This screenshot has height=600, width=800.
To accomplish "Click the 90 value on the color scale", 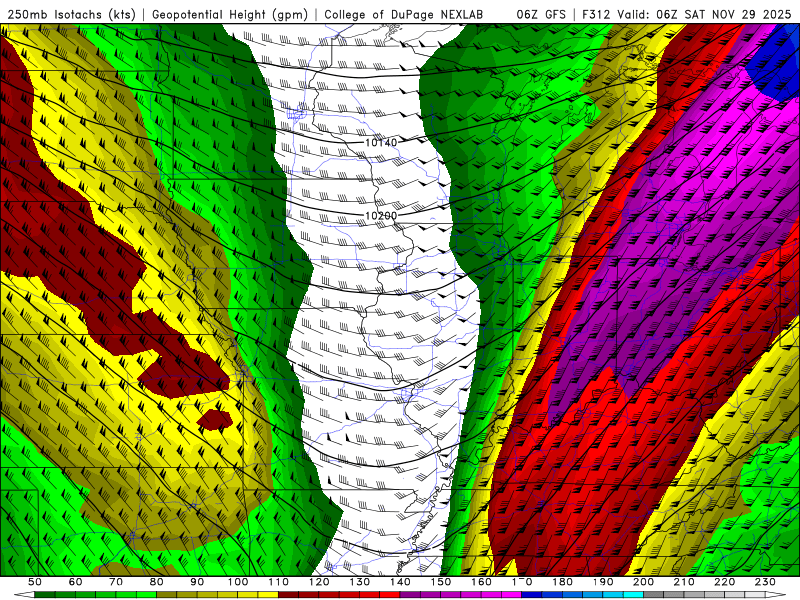I will click(197, 582).
